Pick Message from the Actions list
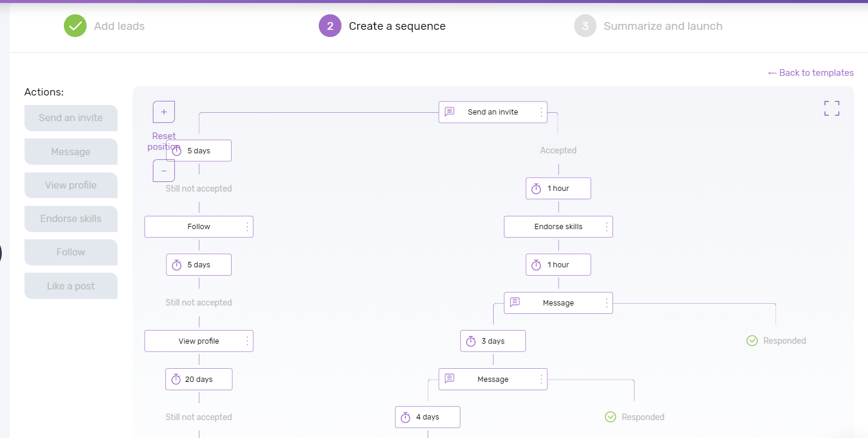868x438 pixels. click(x=71, y=152)
